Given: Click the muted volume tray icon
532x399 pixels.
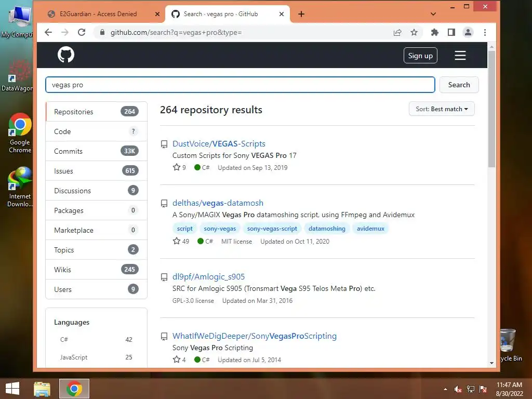Looking at the screenshot, I should pyautogui.click(x=458, y=389).
